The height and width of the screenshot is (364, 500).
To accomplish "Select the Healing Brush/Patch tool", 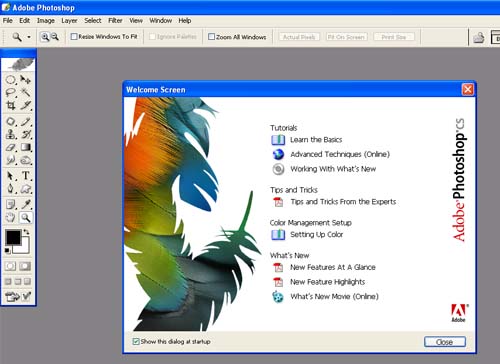I will pos(11,121).
